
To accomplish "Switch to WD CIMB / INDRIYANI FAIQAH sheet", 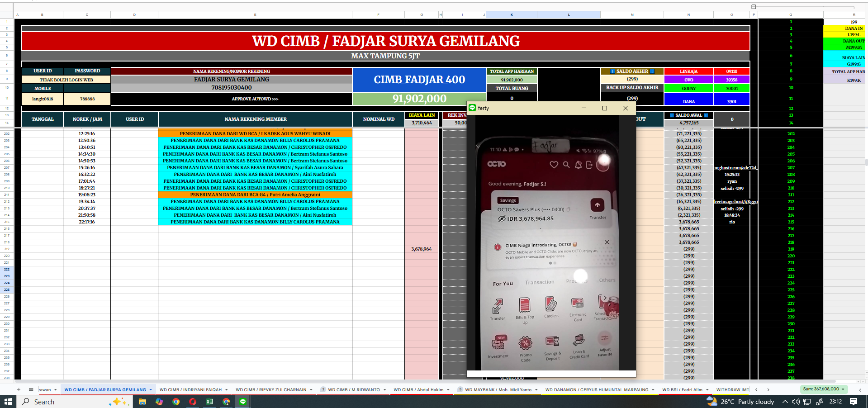I will point(190,389).
